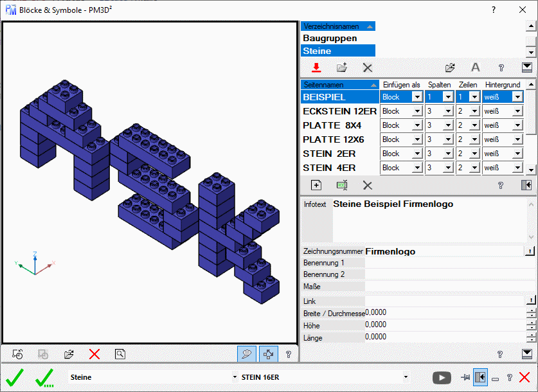Viewport: 538px width, 392px height.
Task: Click the red X below the preview
Action: click(x=94, y=353)
